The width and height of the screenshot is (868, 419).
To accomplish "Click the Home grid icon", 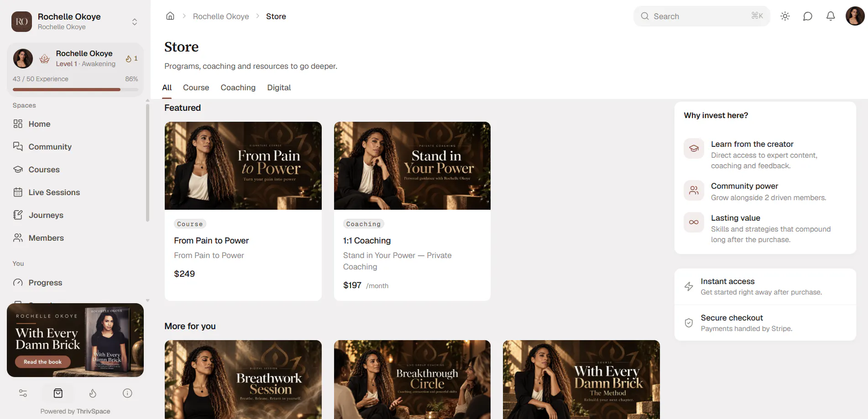I will [18, 124].
